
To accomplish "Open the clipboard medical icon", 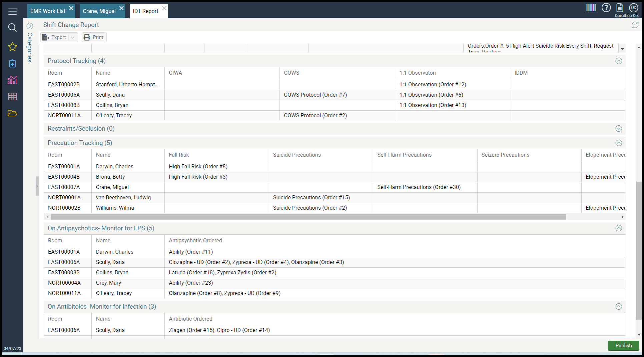I will click(x=12, y=63).
